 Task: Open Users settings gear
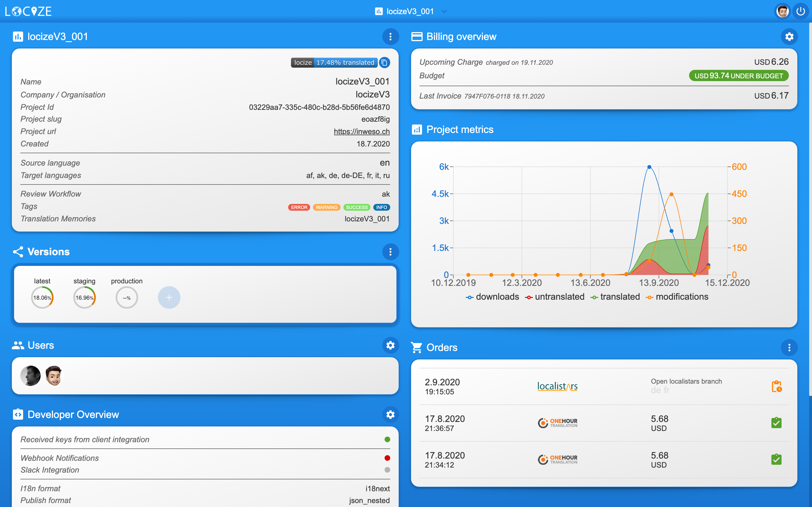coord(390,345)
